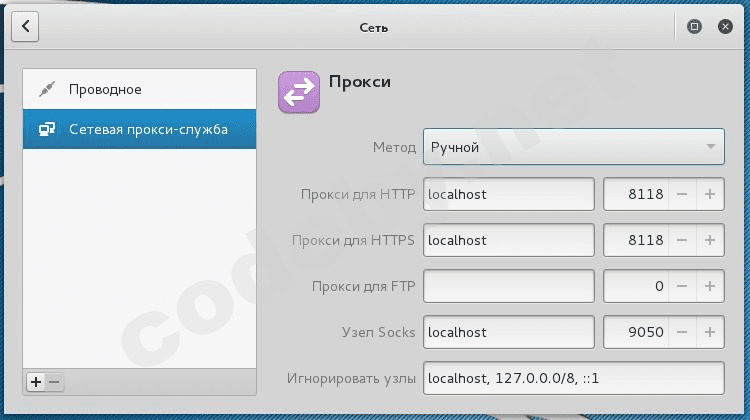750x420 pixels.
Task: Select Сетевая прокси-служба in the sidebar
Action: coord(139,129)
